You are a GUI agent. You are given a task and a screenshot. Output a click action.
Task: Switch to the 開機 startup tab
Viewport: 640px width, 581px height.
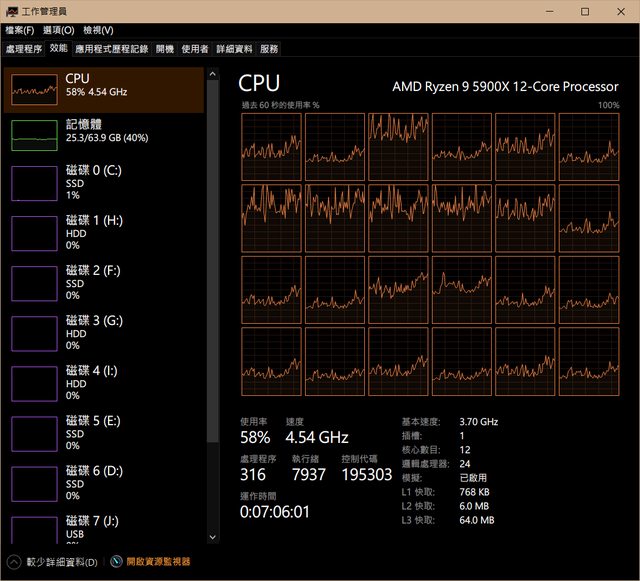(165, 48)
